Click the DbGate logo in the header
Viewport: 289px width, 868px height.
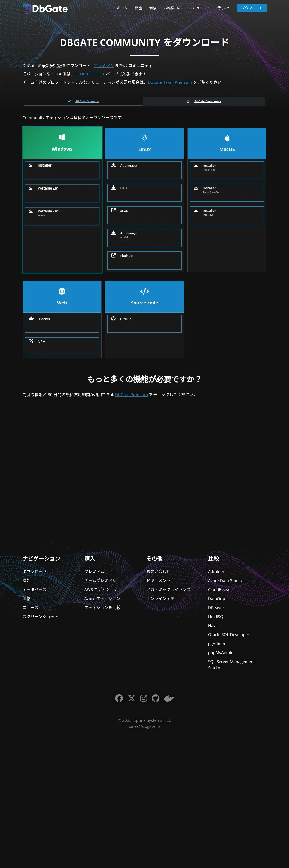(x=45, y=8)
